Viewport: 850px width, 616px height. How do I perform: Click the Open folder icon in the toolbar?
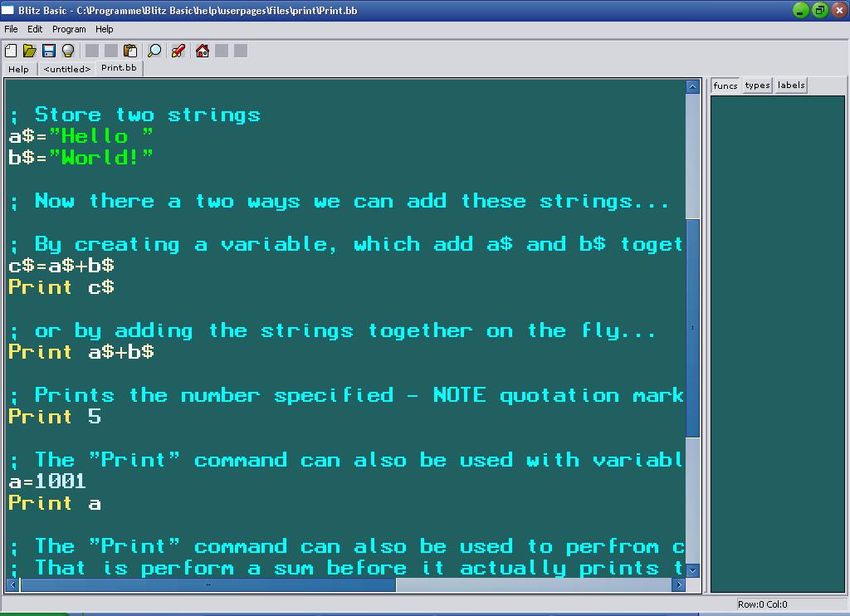pyautogui.click(x=30, y=51)
